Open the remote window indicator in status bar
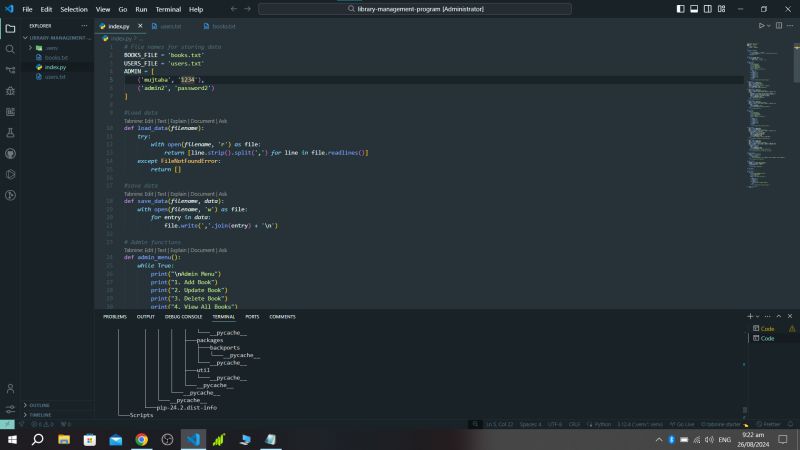 pyautogui.click(x=7, y=424)
